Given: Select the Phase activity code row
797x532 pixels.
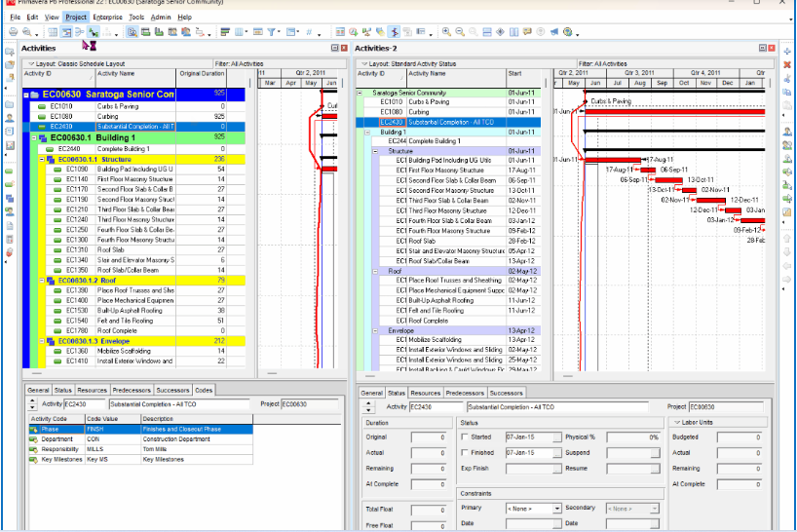Looking at the screenshot, I should coord(141,430).
